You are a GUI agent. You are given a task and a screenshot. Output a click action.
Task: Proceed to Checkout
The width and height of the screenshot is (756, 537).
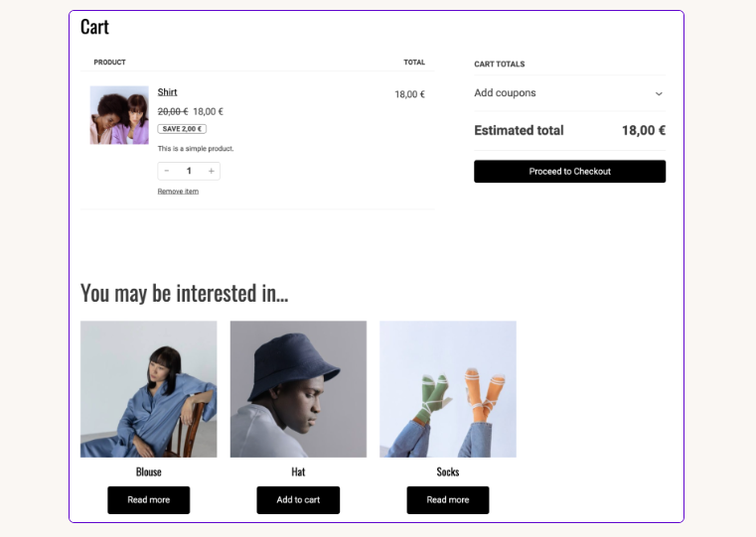coord(569,172)
